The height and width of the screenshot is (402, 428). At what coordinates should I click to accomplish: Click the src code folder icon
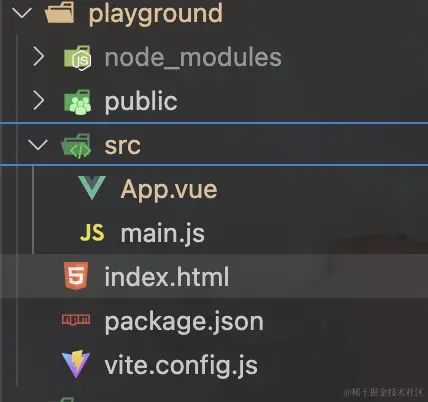tap(76, 146)
